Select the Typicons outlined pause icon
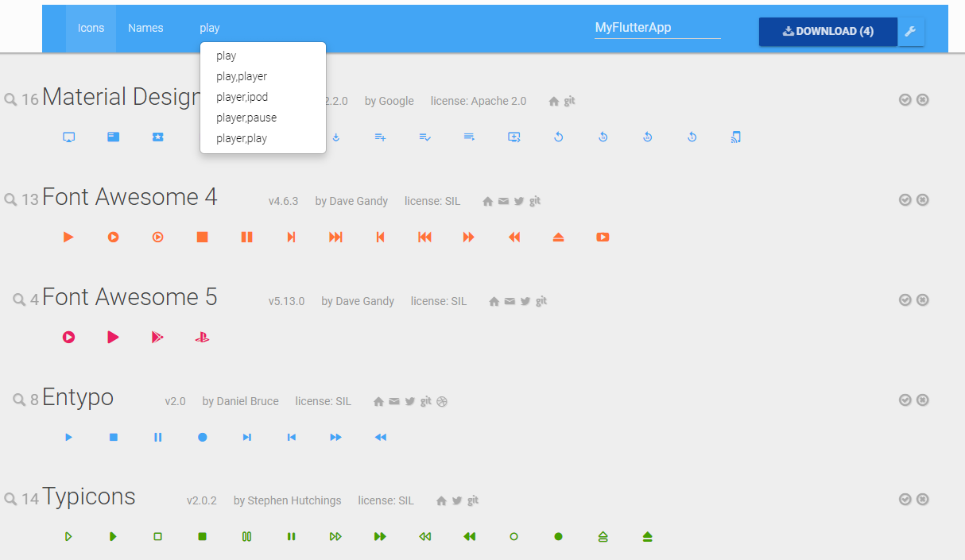This screenshot has height=560, width=965. (x=247, y=537)
